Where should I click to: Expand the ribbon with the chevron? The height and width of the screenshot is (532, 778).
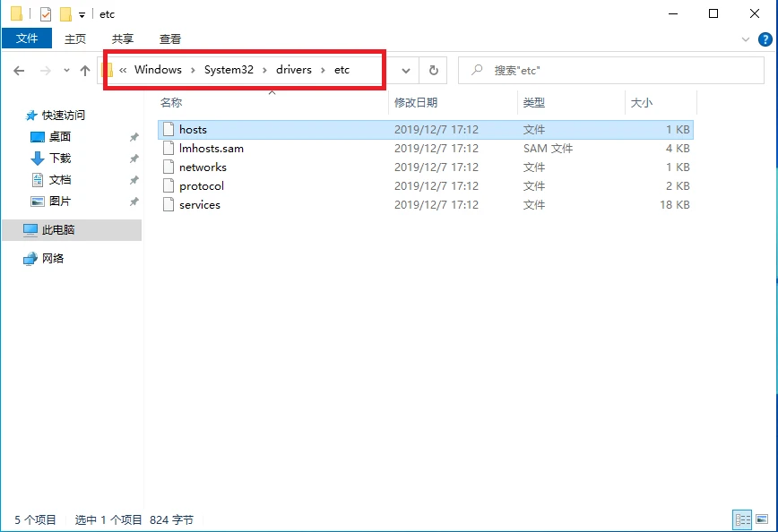pyautogui.click(x=745, y=39)
